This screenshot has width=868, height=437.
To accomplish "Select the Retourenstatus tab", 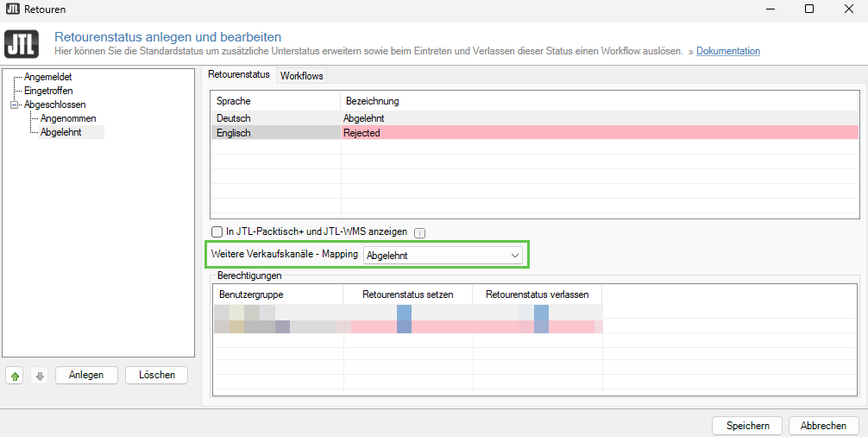I will coord(239,75).
